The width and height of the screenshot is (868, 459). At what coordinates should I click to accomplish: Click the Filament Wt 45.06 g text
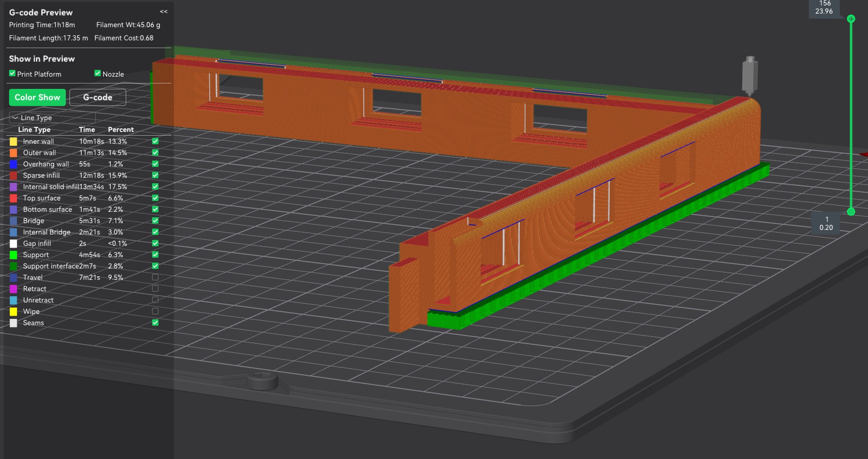click(x=128, y=25)
